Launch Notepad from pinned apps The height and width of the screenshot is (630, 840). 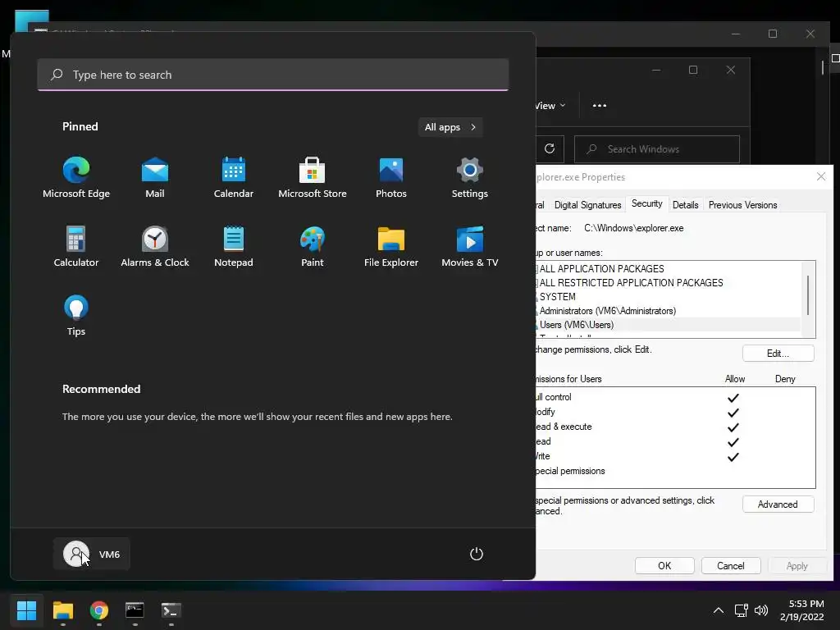(x=234, y=247)
